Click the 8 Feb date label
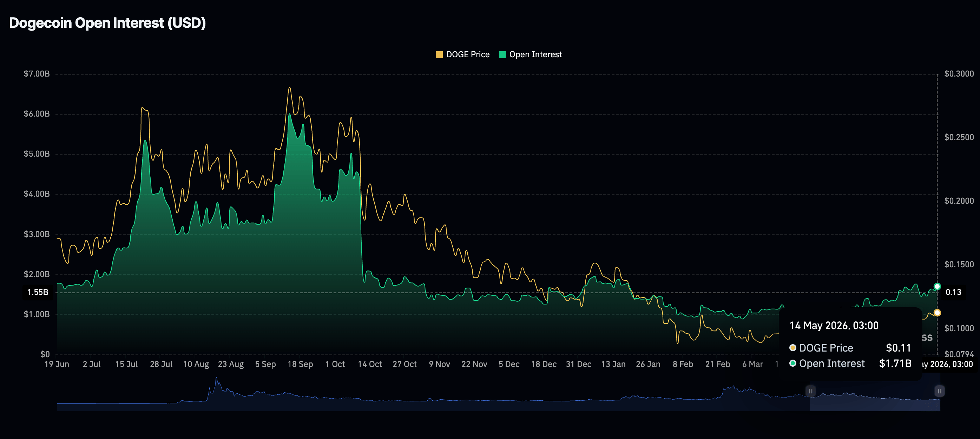 [683, 364]
